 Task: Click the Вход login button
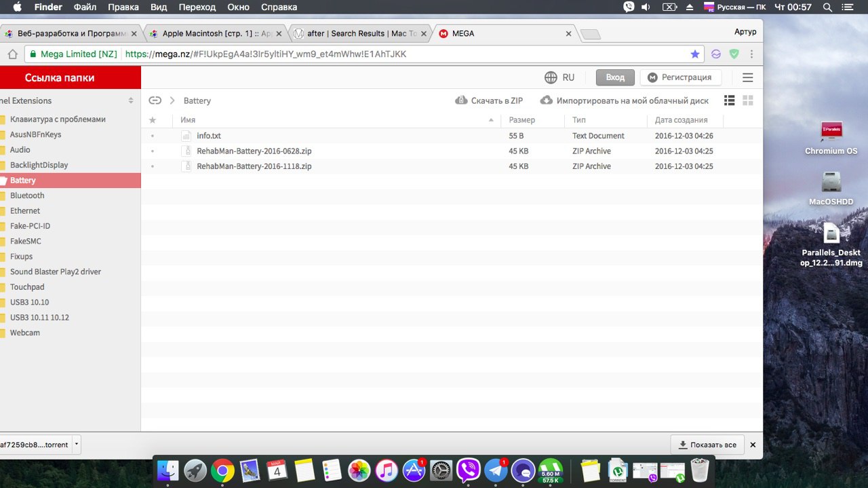[615, 77]
